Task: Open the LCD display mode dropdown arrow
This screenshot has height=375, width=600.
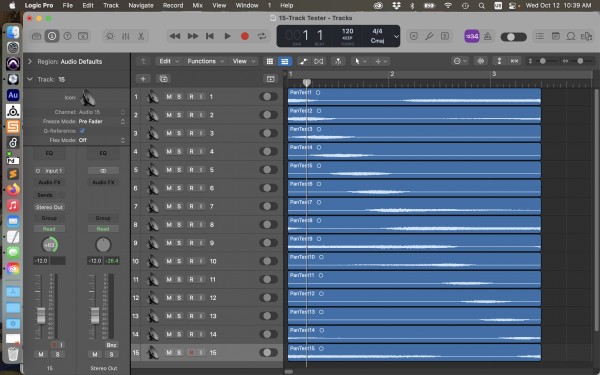Action: click(396, 36)
